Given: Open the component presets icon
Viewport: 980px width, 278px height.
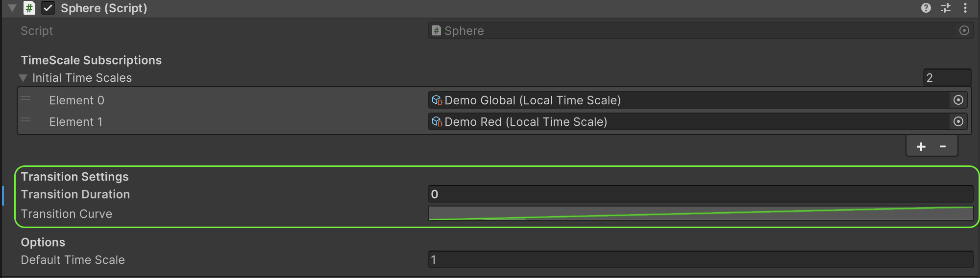Looking at the screenshot, I should pyautogui.click(x=946, y=8).
